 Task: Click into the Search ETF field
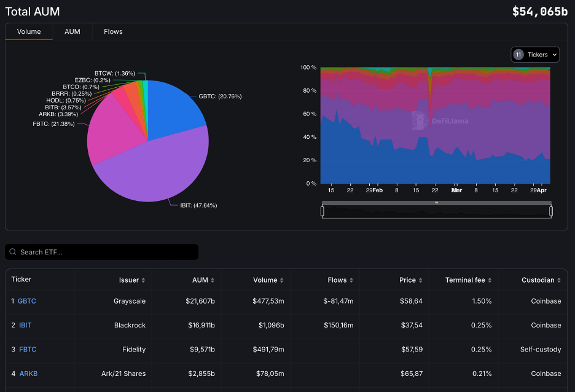click(x=101, y=252)
